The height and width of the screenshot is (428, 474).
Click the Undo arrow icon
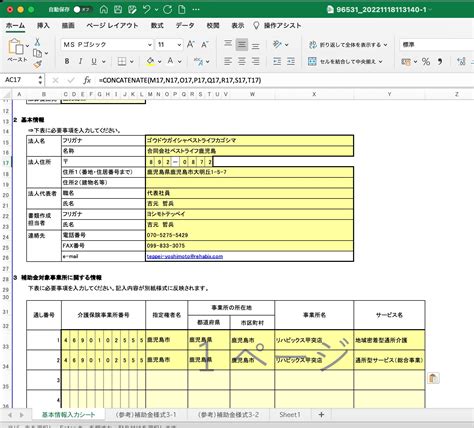point(146,9)
